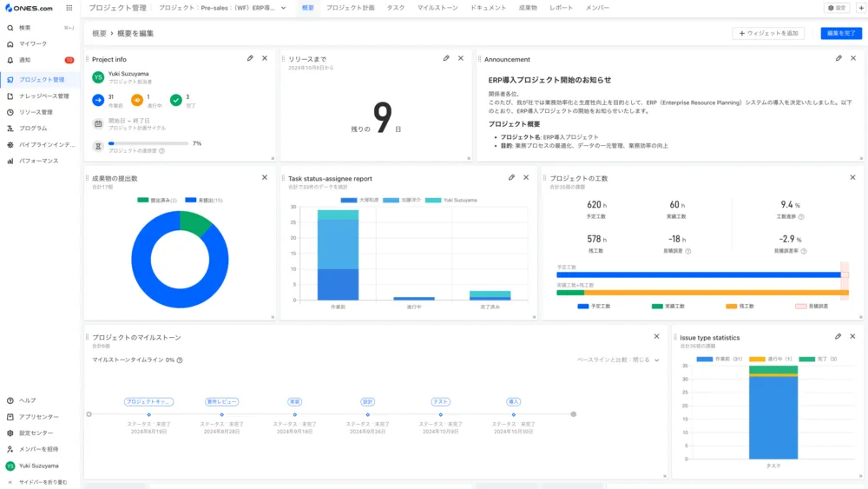Remove the Issue type statistics widget
The image size is (868, 489).
click(x=852, y=336)
